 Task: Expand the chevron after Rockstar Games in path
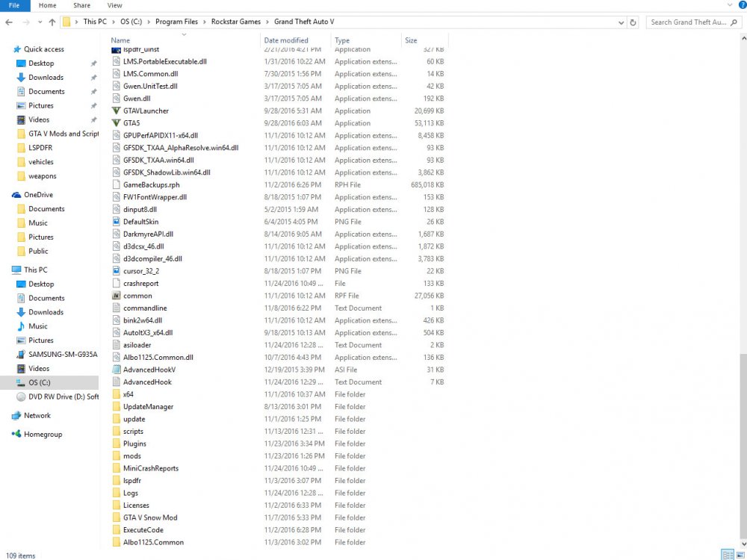[x=267, y=22]
